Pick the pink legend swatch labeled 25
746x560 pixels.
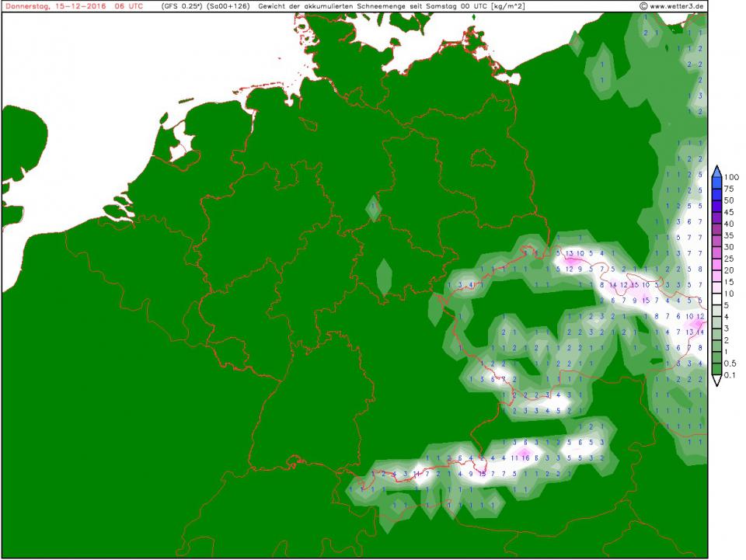pos(716,264)
